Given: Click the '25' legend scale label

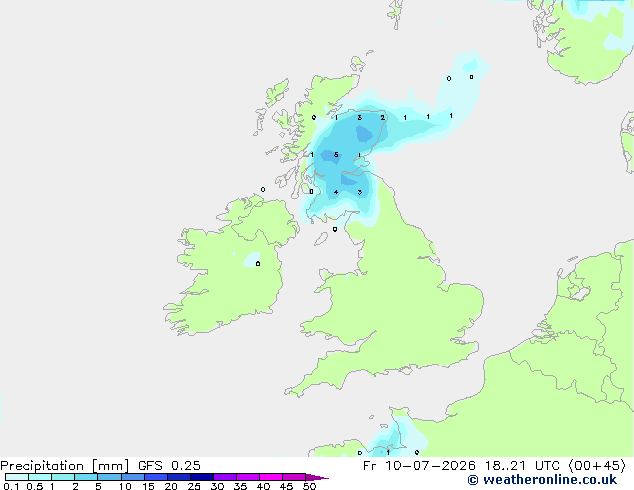Looking at the screenshot, I should 194,486.
